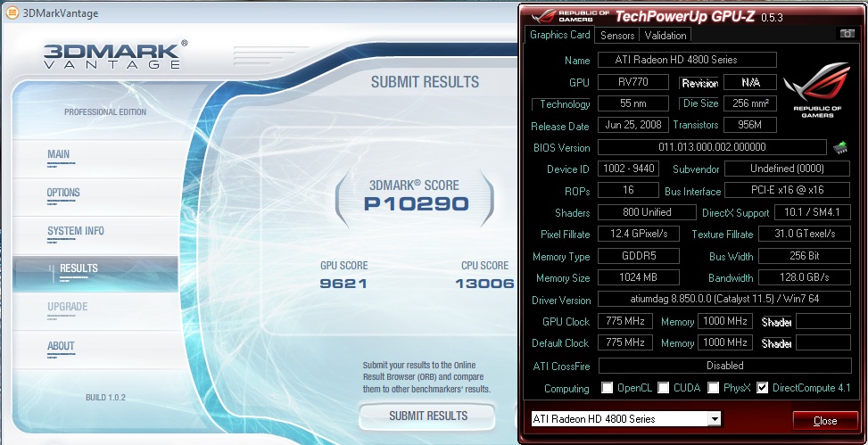The image size is (868, 445).
Task: Toggle the CUDA checkbox
Action: (x=663, y=387)
